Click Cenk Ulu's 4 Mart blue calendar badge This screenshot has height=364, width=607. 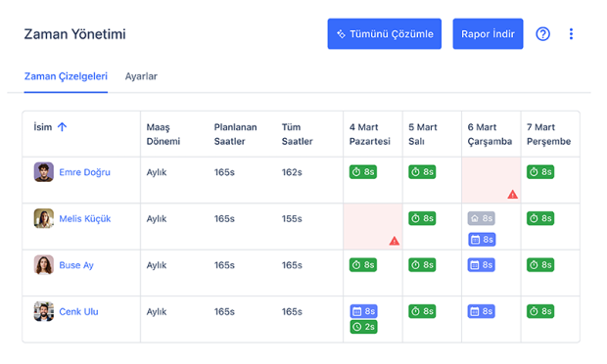tap(364, 311)
